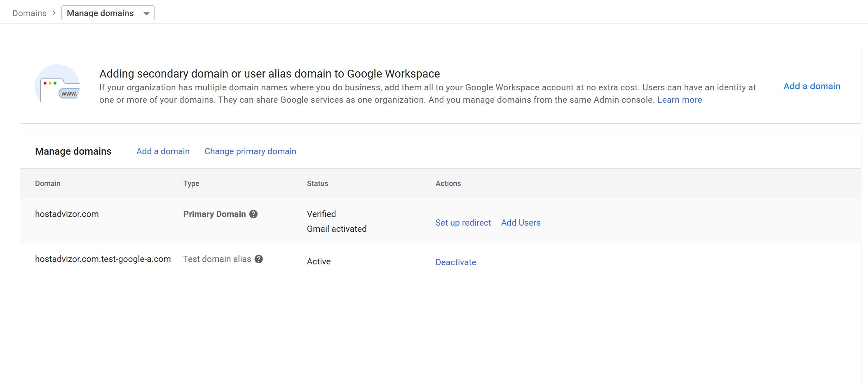The width and height of the screenshot is (868, 384).
Task: Click the Actions column header
Action: (448, 184)
